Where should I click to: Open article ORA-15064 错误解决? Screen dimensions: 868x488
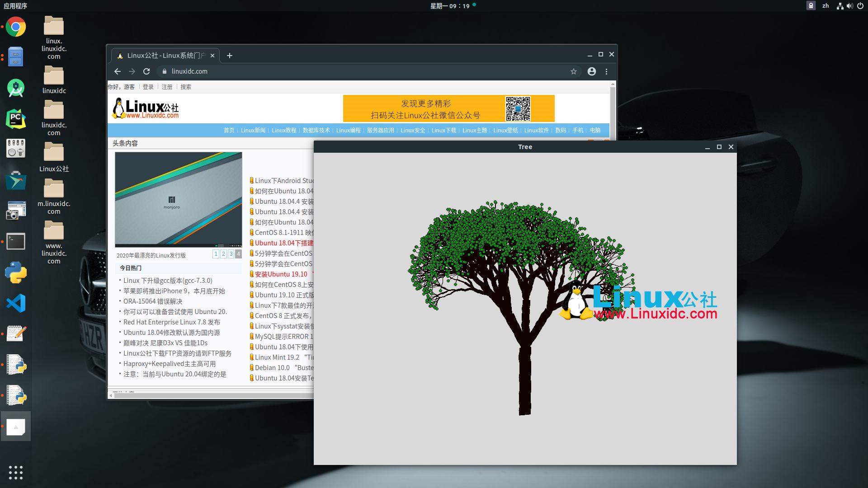tap(153, 301)
